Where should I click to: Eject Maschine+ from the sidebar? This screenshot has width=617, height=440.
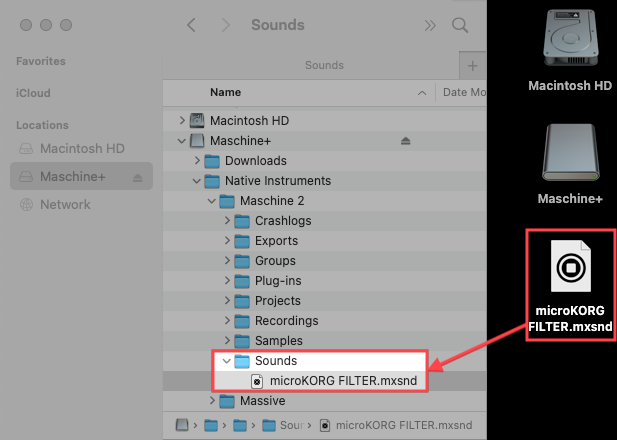(x=137, y=178)
